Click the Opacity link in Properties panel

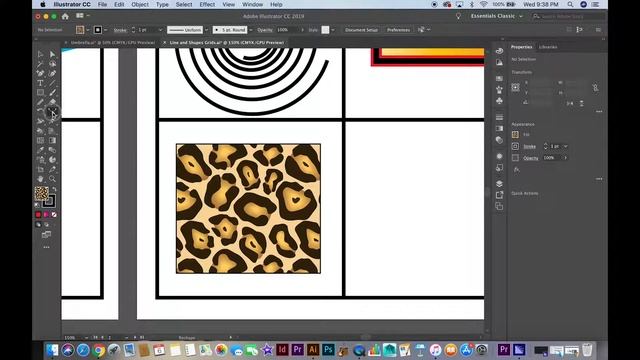tap(531, 158)
